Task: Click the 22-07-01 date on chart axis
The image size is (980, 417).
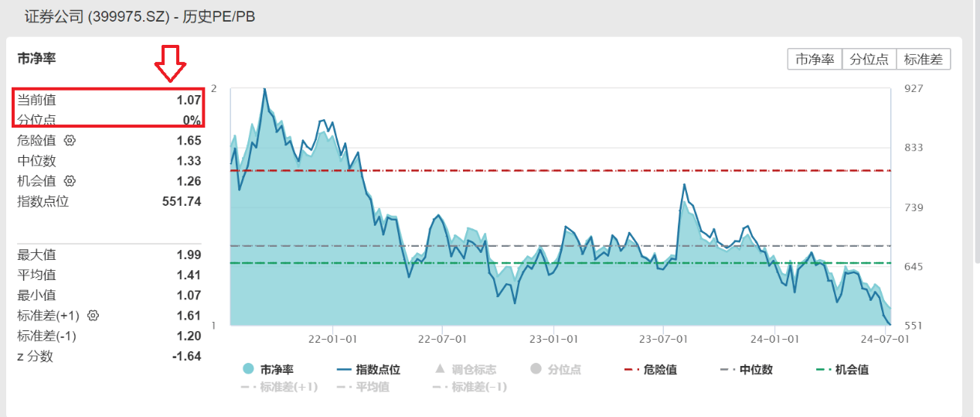Action: tap(442, 339)
